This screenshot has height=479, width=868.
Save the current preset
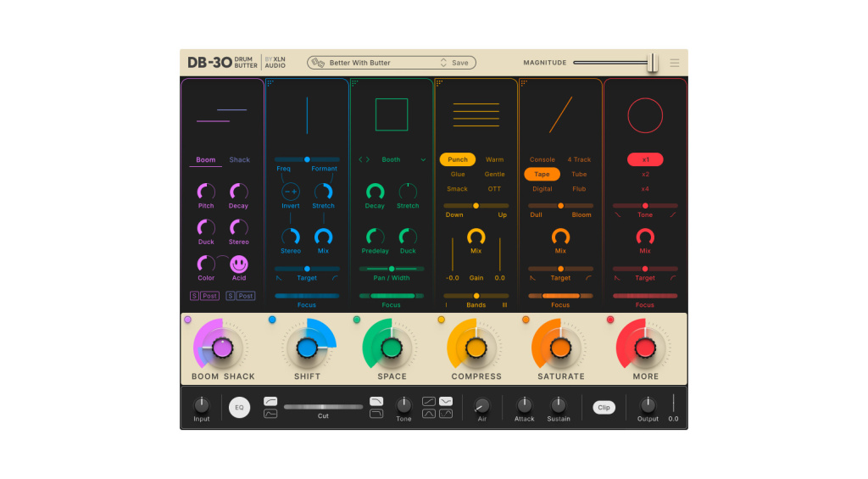pyautogui.click(x=460, y=63)
